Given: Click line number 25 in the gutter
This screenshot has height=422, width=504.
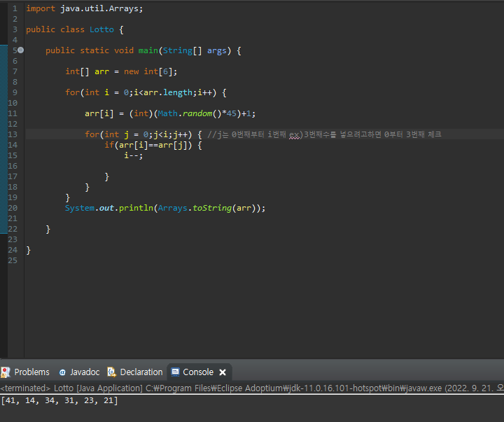Looking at the screenshot, I should point(13,260).
